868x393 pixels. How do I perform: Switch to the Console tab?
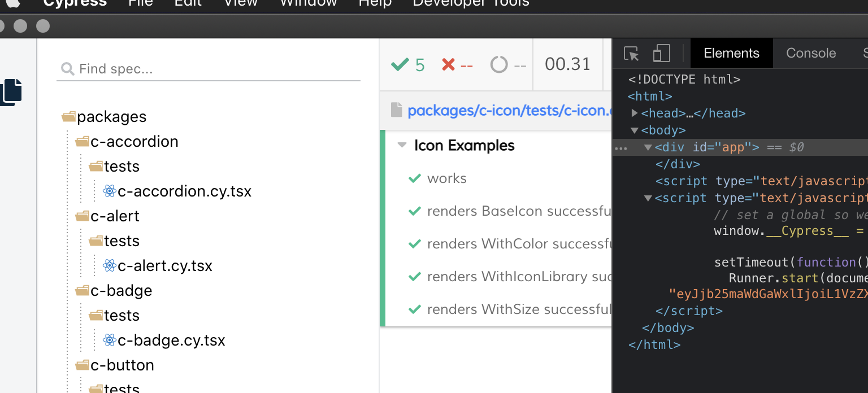(811, 53)
